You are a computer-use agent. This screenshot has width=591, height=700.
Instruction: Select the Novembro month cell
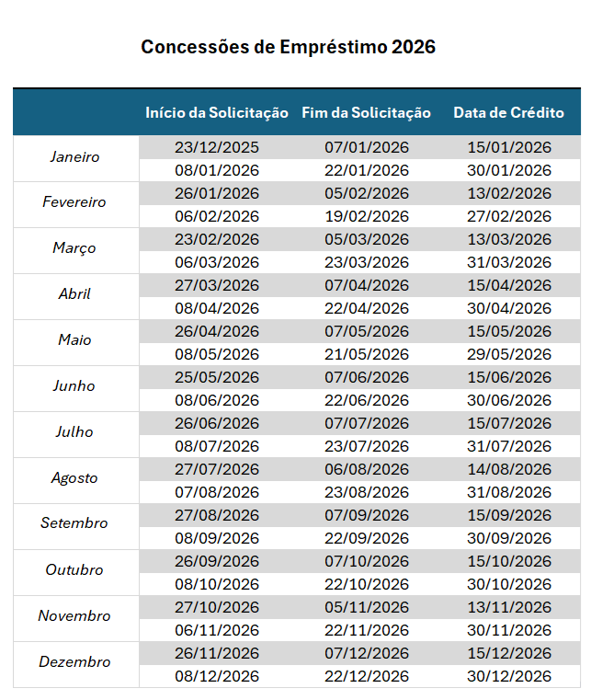(x=74, y=616)
